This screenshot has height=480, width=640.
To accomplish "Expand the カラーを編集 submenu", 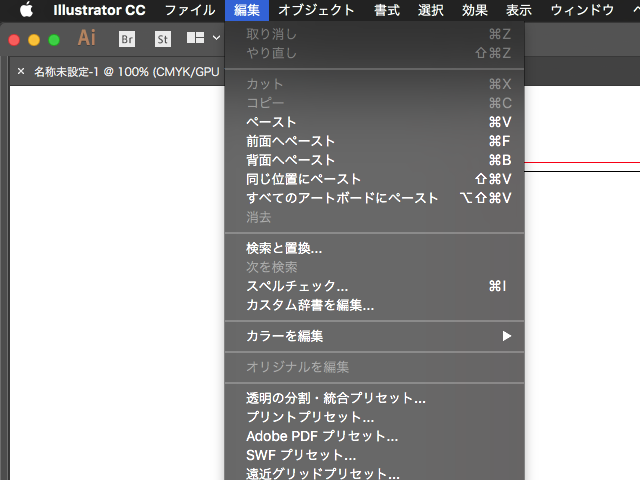I will click(374, 336).
